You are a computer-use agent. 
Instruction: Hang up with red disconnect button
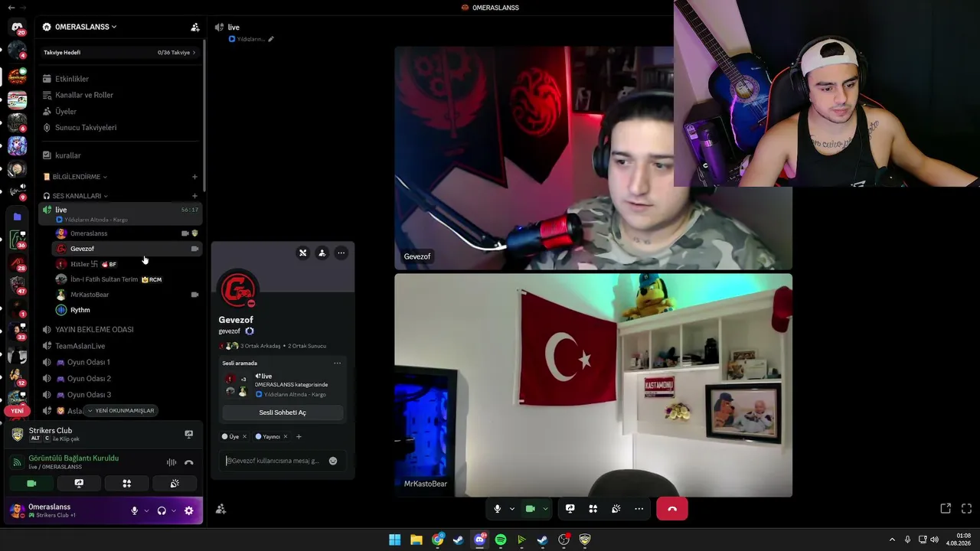672,509
